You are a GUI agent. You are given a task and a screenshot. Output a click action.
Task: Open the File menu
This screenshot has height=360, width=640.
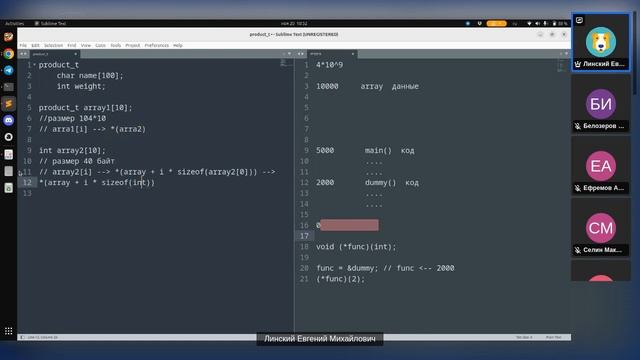point(23,45)
